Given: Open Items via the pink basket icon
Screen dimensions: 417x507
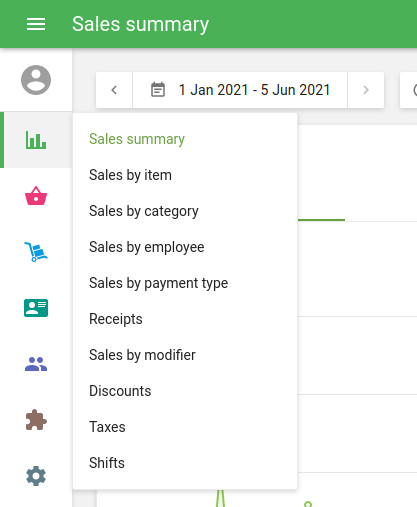Looking at the screenshot, I should point(36,196).
